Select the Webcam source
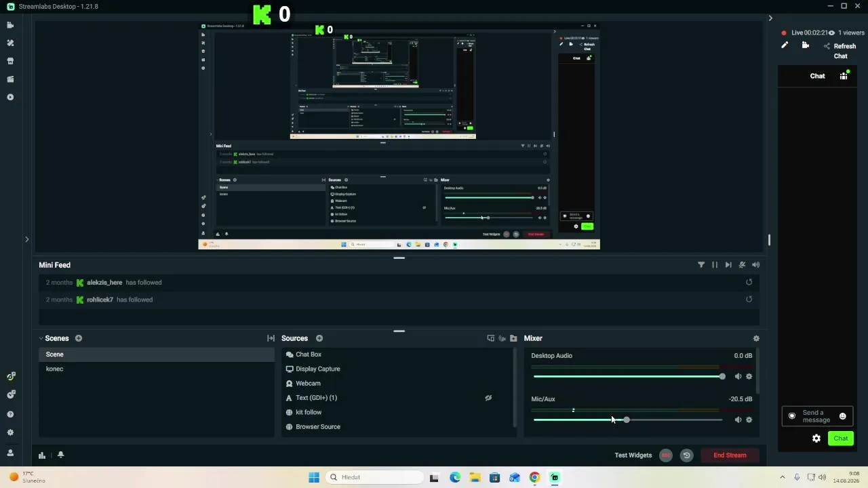The image size is (868, 488). point(397,384)
